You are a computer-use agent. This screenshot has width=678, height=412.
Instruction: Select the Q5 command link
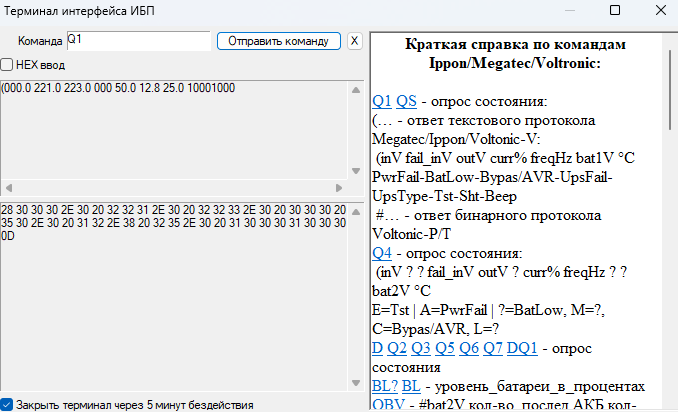pos(446,348)
